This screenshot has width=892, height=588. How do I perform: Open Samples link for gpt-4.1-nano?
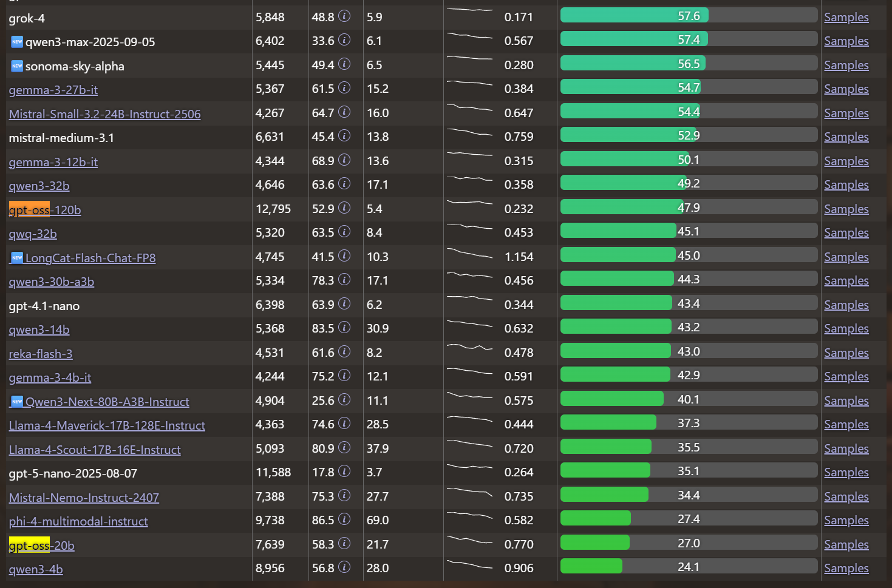point(846,305)
